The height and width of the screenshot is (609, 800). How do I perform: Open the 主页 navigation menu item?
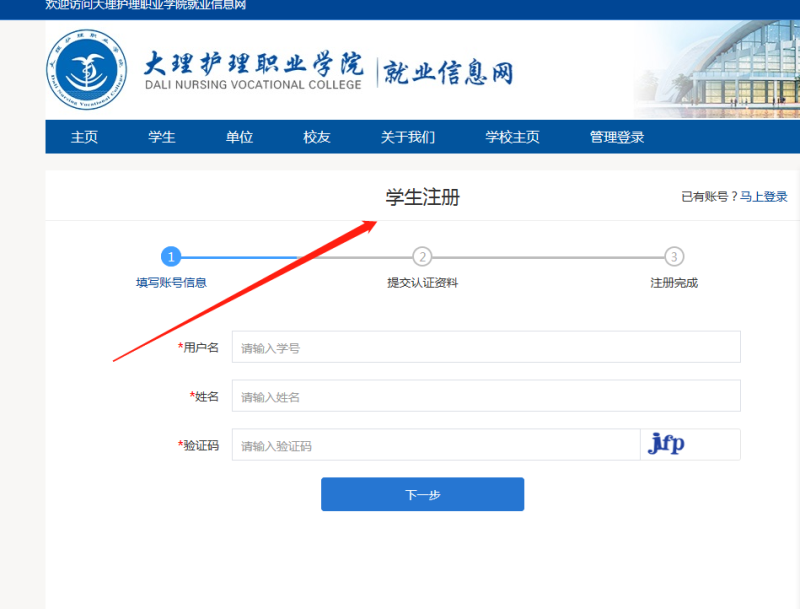[84, 137]
